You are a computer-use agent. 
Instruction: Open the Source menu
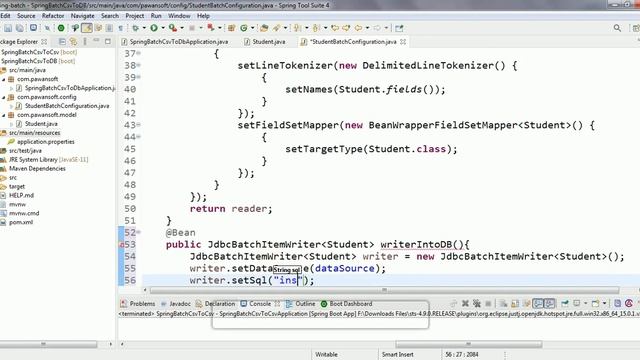26,16
